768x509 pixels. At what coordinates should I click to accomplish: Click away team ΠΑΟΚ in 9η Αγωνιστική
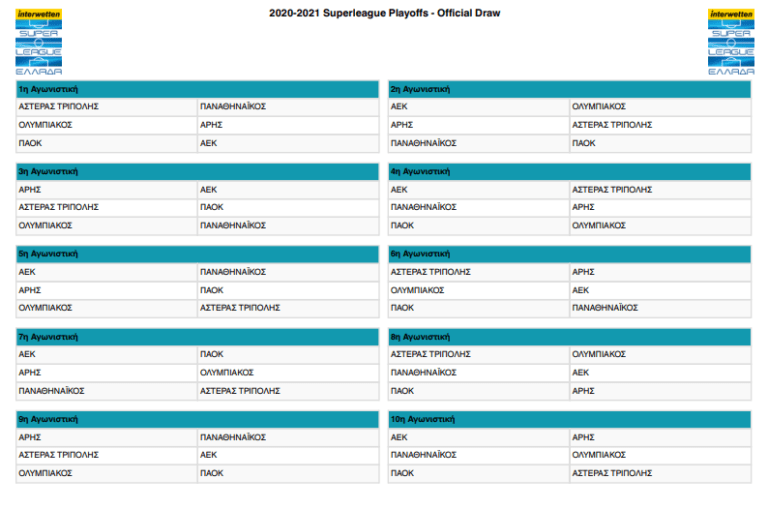(211, 473)
